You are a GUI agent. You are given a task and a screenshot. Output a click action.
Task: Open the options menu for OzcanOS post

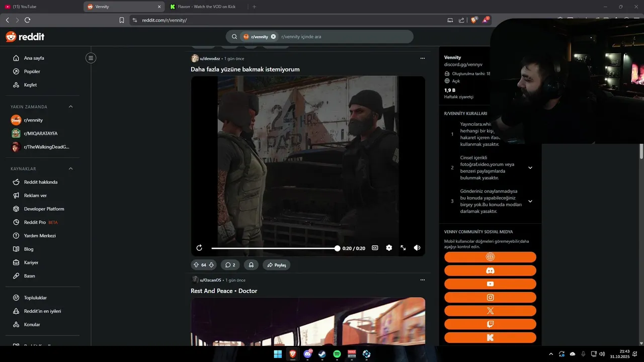[423, 280]
